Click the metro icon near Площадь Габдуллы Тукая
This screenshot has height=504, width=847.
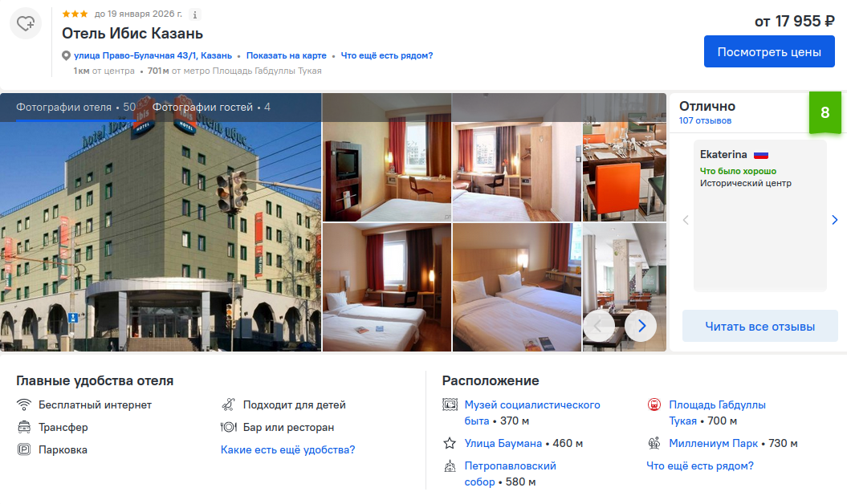tap(654, 404)
